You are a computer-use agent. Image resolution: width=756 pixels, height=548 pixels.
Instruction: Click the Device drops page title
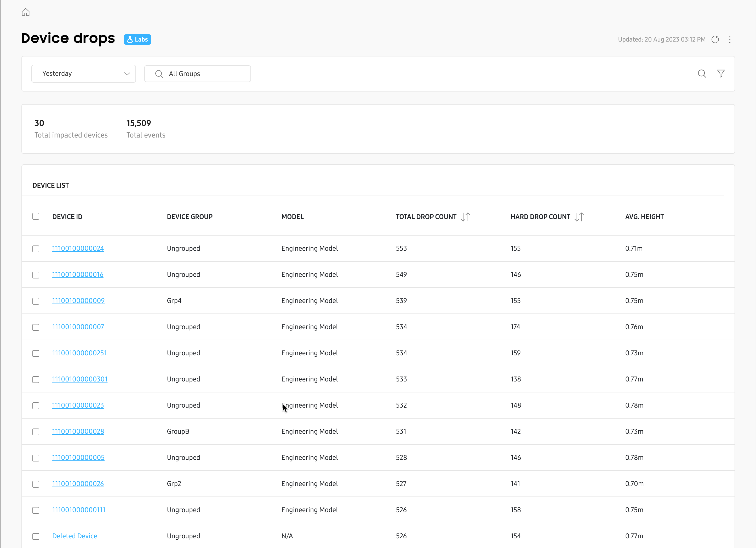68,38
